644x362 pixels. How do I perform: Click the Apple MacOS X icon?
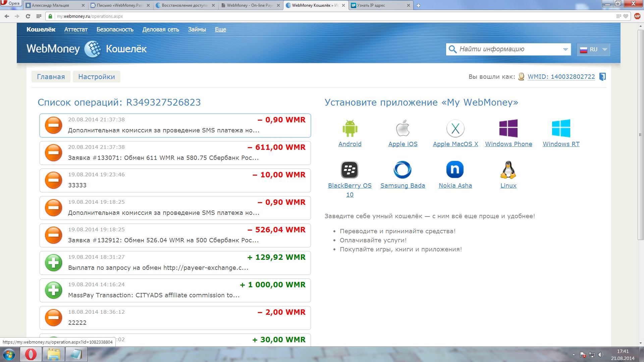[455, 128]
